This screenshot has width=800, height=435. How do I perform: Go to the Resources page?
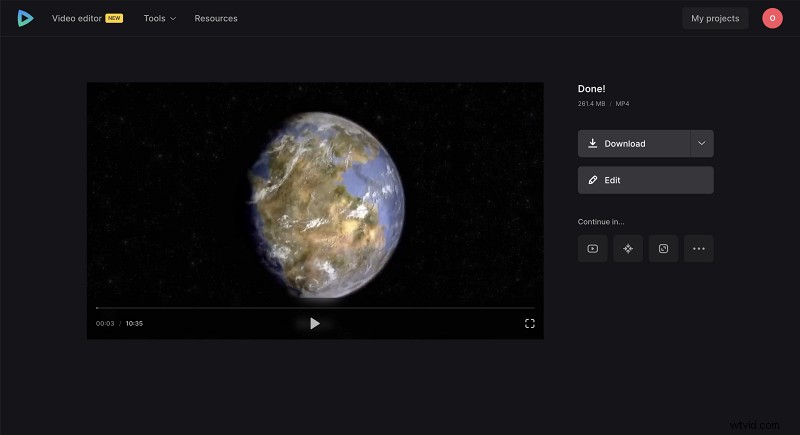click(216, 18)
